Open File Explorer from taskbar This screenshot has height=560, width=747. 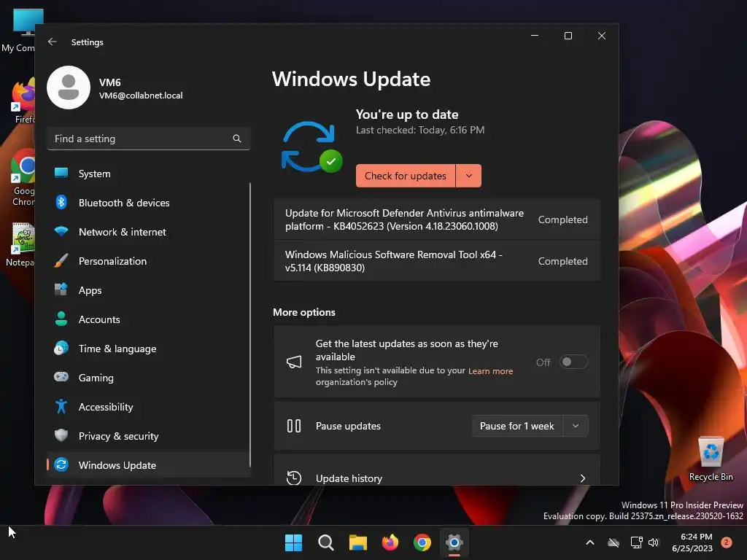[357, 542]
